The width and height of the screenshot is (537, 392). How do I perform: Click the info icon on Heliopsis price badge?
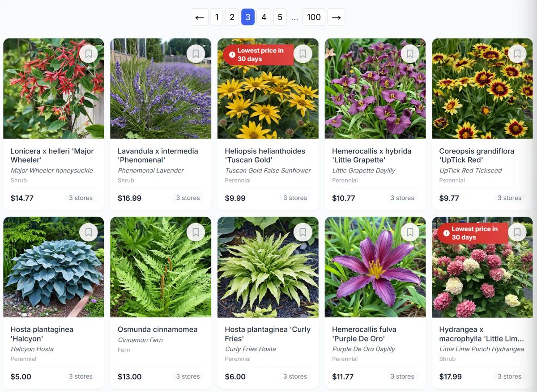point(232,54)
